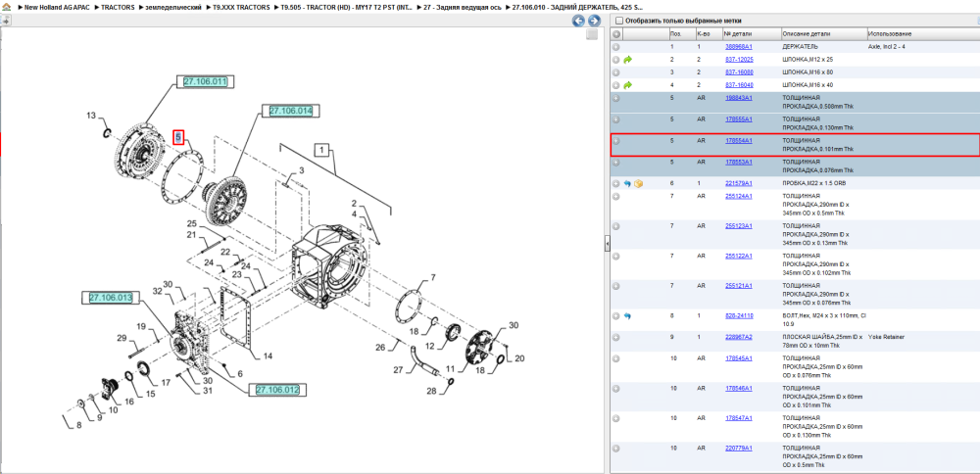The height and width of the screenshot is (474, 980).
Task: Click green arrow icon for part 837-12025
Action: (628, 60)
